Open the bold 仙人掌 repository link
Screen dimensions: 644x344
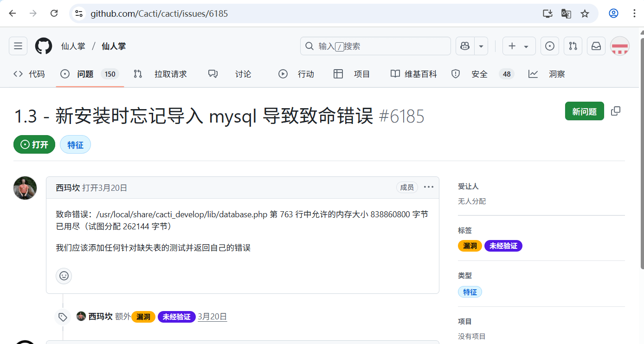click(x=114, y=46)
